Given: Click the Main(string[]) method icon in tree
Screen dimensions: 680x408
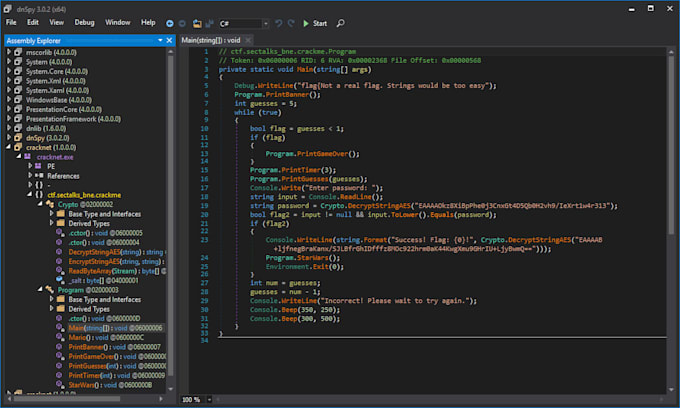Looking at the screenshot, I should [60, 328].
